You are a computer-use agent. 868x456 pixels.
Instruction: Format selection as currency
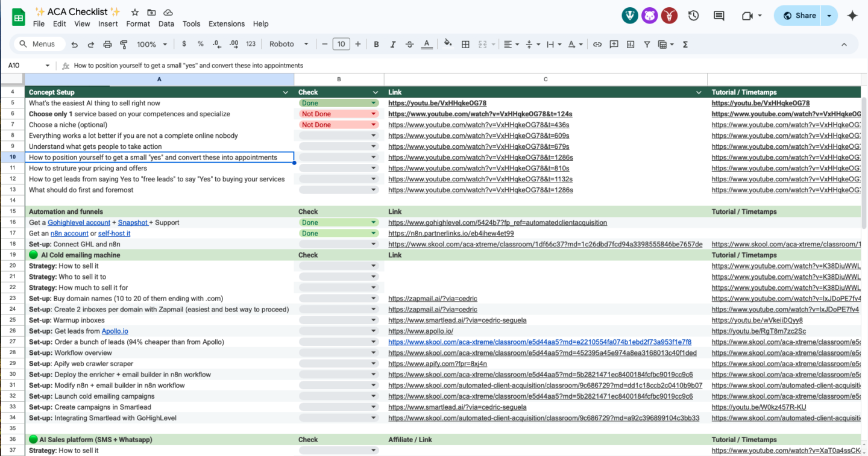coord(184,44)
